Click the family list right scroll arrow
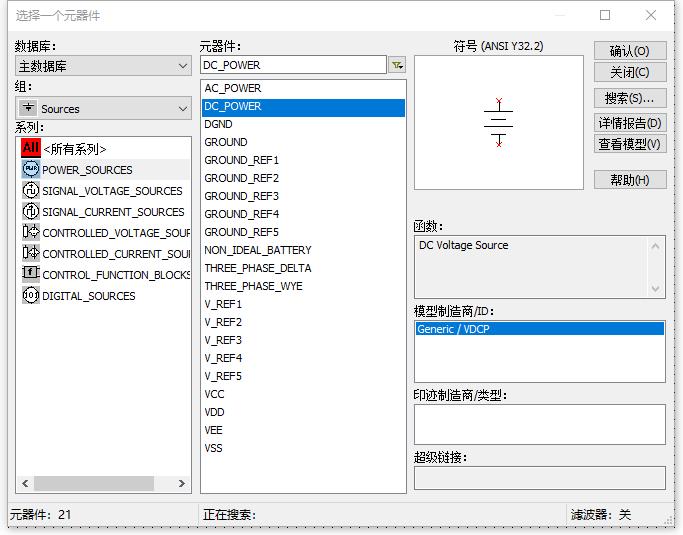 (x=182, y=483)
